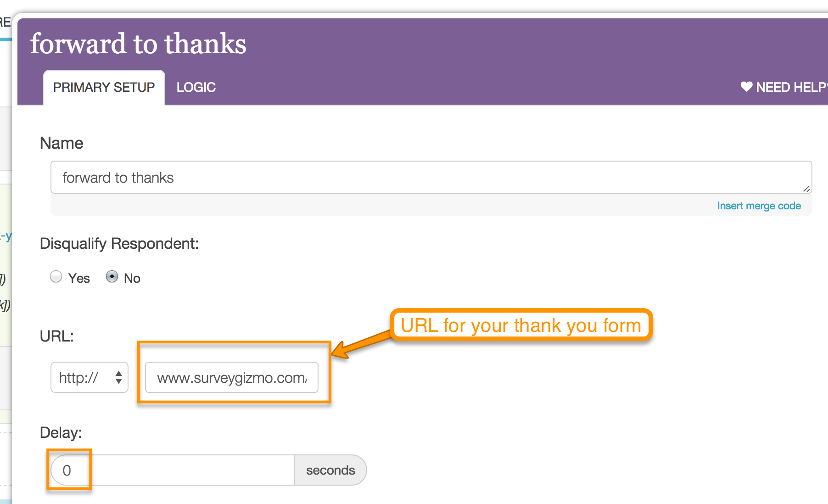Click the Yes label text

[x=79, y=278]
